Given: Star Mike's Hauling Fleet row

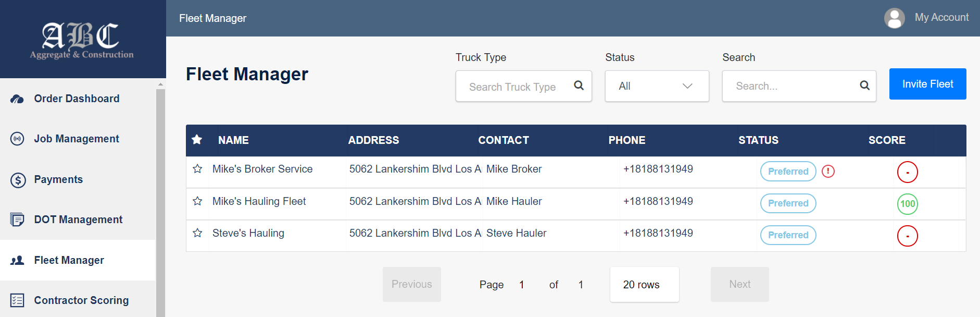Looking at the screenshot, I should pyautogui.click(x=197, y=201).
